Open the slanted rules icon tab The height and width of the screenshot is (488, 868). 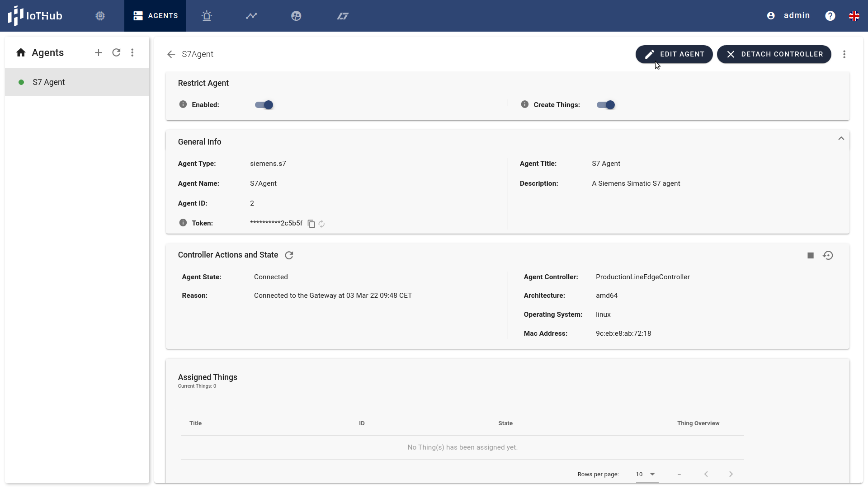coord(343,16)
